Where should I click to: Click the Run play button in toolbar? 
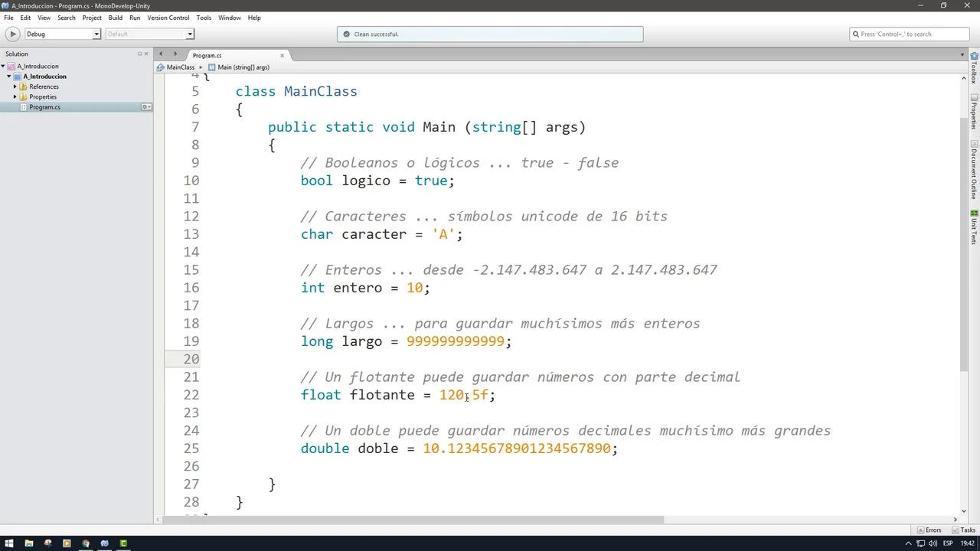click(x=12, y=34)
